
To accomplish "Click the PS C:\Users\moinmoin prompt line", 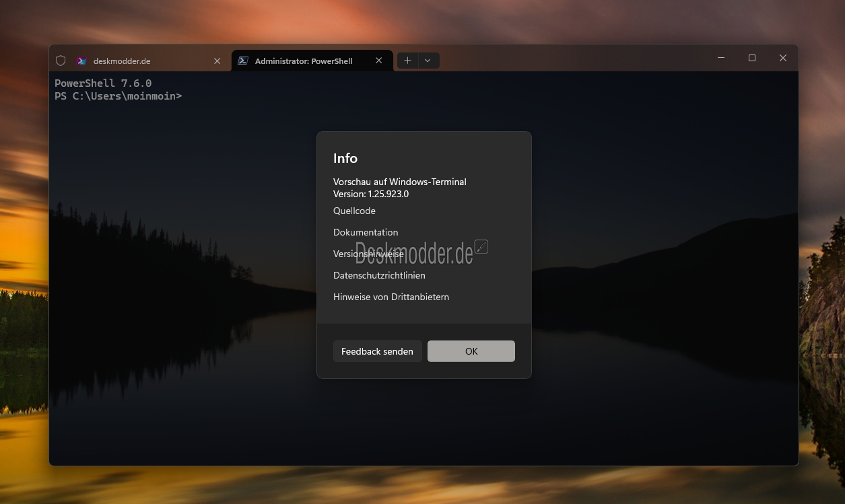I will [x=118, y=96].
